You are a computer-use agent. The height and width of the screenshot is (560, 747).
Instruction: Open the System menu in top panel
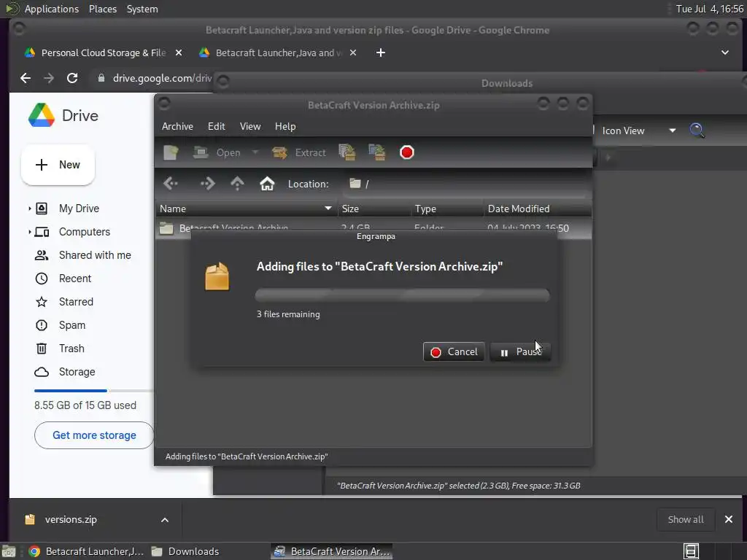coord(142,9)
